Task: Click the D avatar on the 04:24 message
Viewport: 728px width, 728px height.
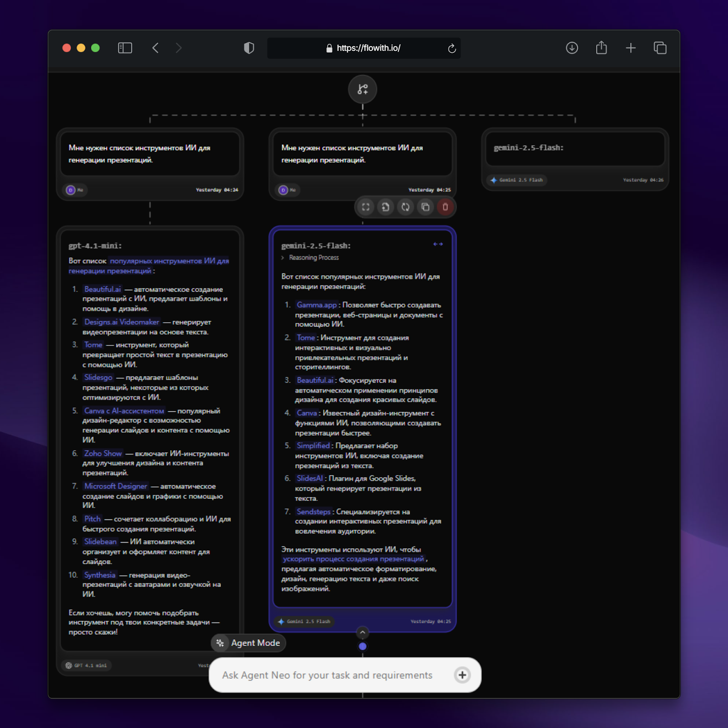Action: 71,190
